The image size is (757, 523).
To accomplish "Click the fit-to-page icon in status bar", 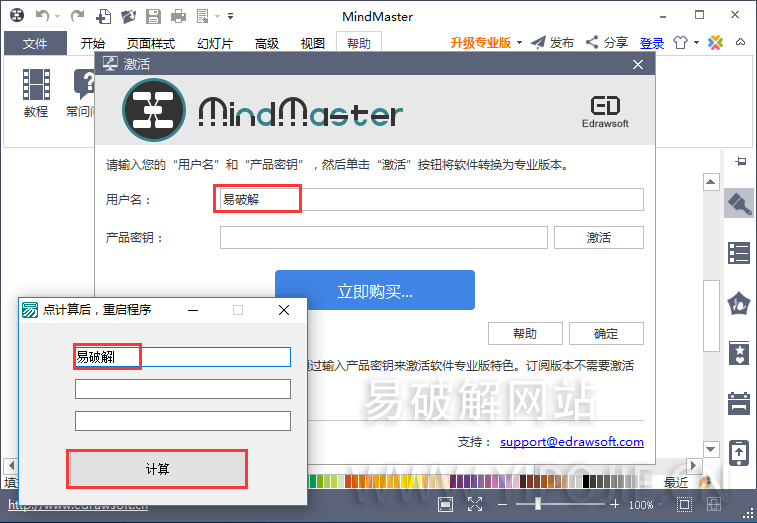I will click(446, 505).
